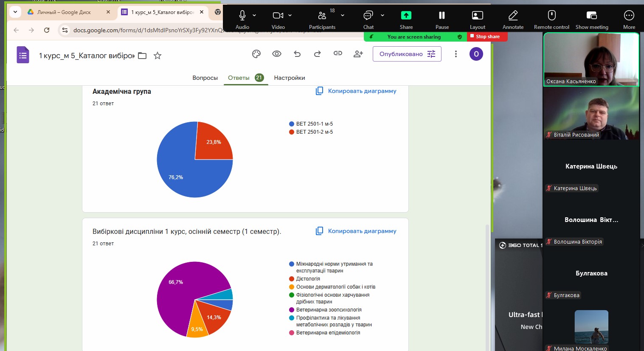This screenshot has height=351, width=644.
Task: Copy the form link via link icon
Action: [338, 53]
